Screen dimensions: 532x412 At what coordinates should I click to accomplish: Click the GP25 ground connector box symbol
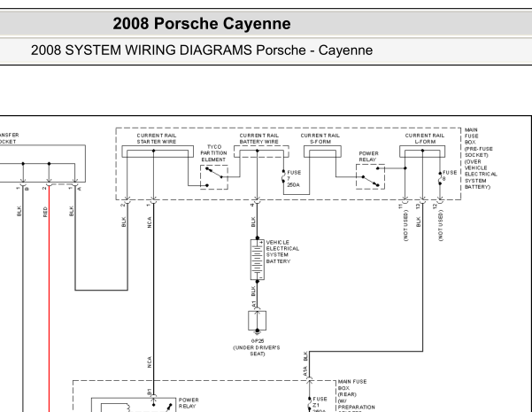tap(258, 321)
